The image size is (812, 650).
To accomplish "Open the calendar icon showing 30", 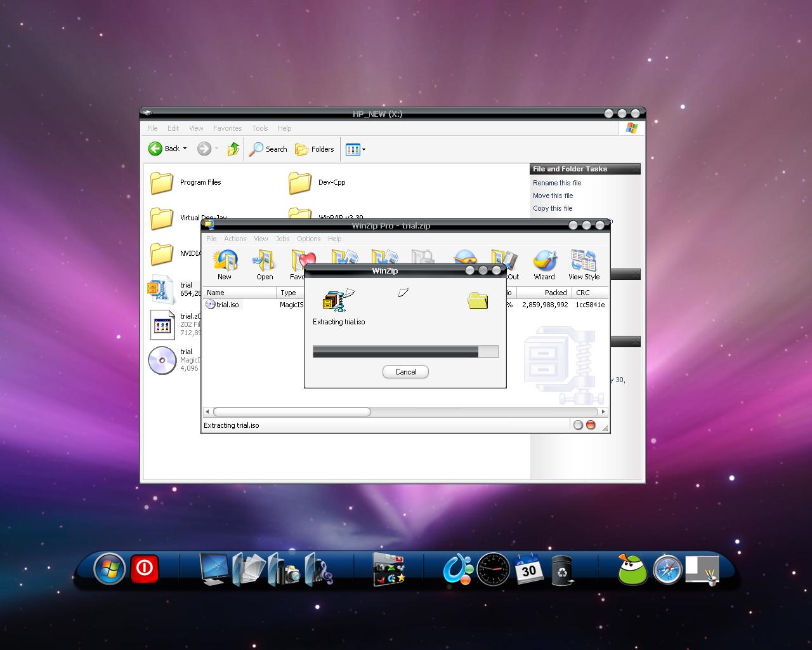I will pos(528,568).
